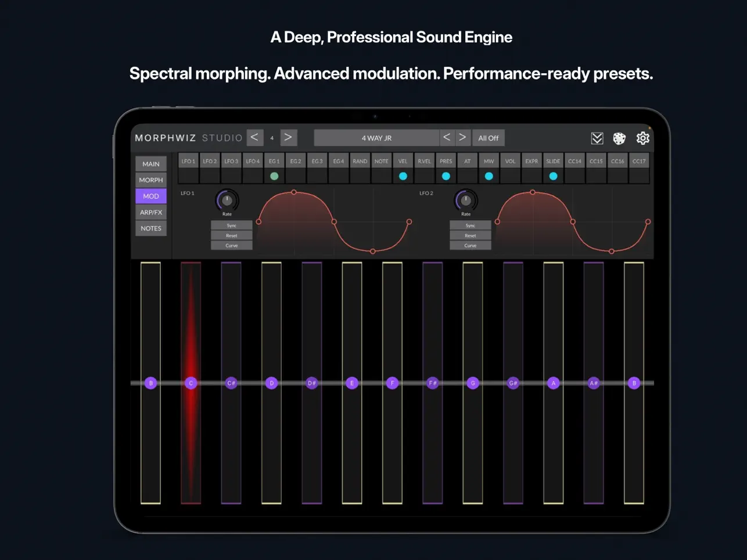
Task: Click the bank number 4 display
Action: (272, 138)
